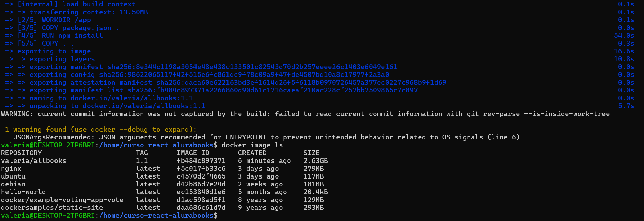644x221 pixels.
Task: Click the JSONArgsRecommended warning message
Action: (263, 137)
